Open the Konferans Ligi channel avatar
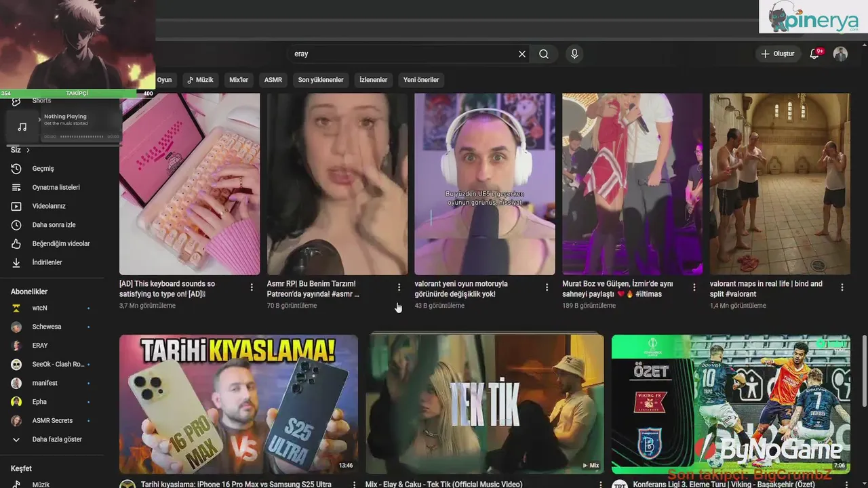The height and width of the screenshot is (488, 868). tap(619, 485)
